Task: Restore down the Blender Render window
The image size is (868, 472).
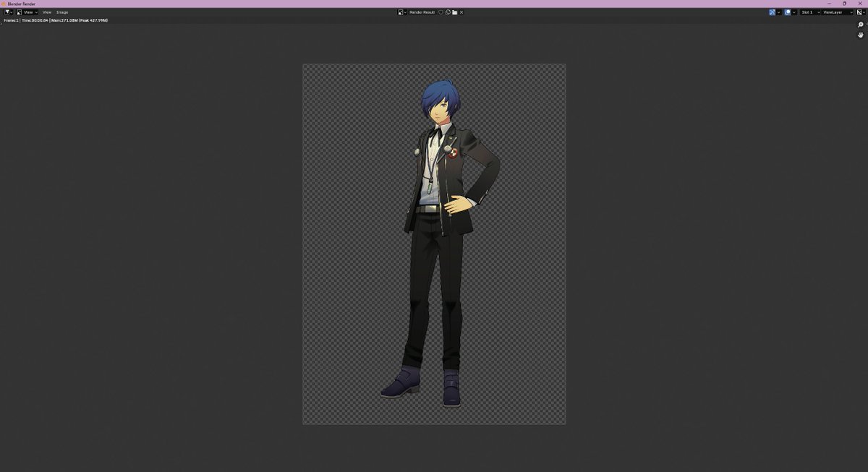Action: click(x=844, y=4)
